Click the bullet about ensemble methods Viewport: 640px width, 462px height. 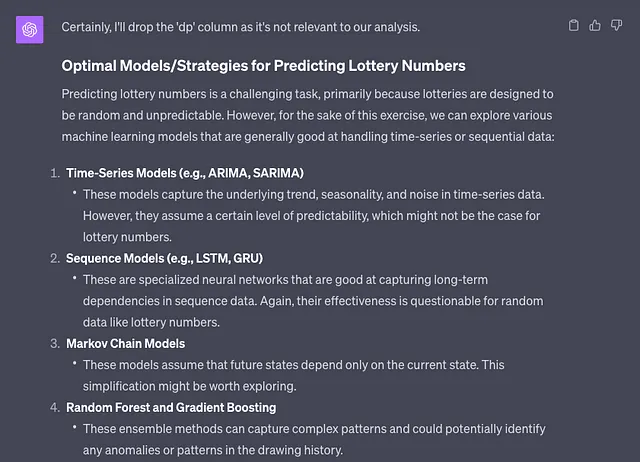coord(314,440)
